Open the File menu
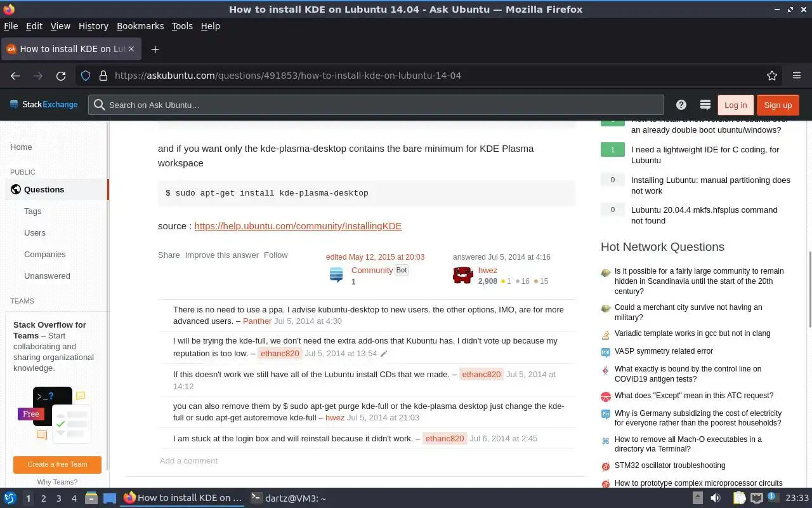812x508 pixels. point(11,26)
